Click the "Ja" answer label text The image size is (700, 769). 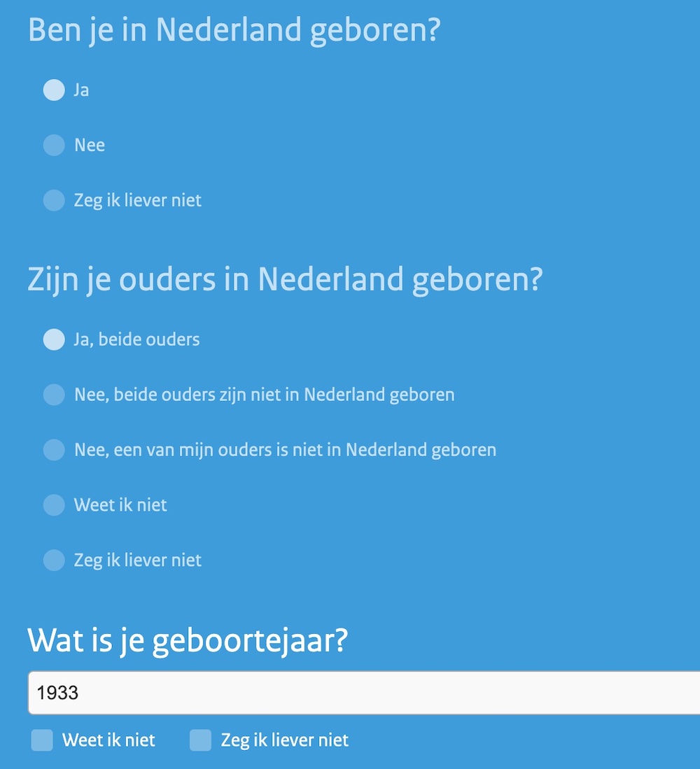click(82, 90)
